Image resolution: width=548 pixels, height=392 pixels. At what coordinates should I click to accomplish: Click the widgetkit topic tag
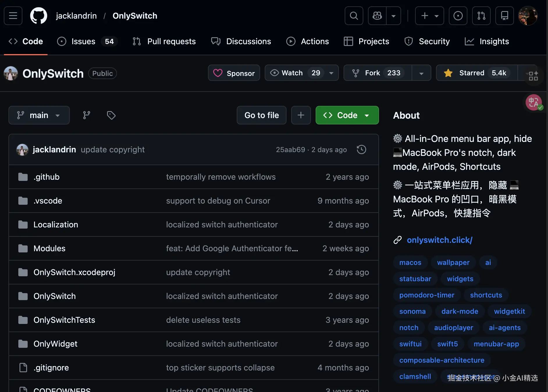509,311
